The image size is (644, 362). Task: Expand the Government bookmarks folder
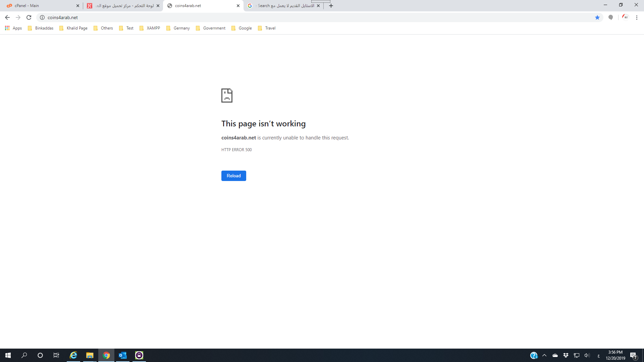(x=211, y=28)
